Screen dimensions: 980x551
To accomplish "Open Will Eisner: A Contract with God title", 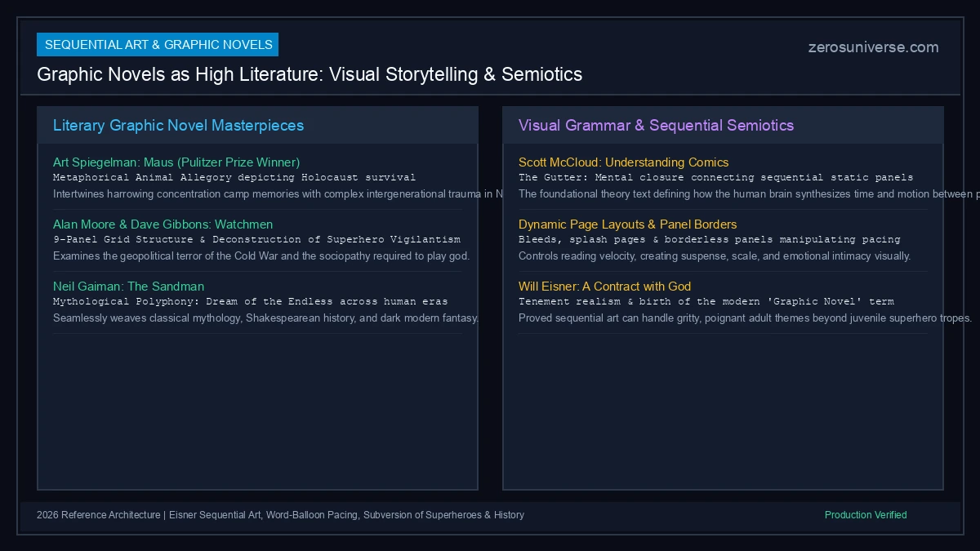I will [605, 287].
